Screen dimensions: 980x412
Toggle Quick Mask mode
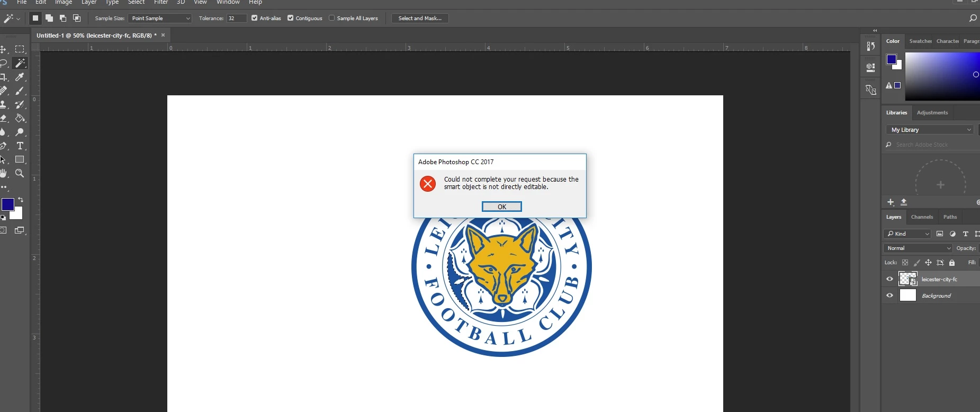point(3,230)
